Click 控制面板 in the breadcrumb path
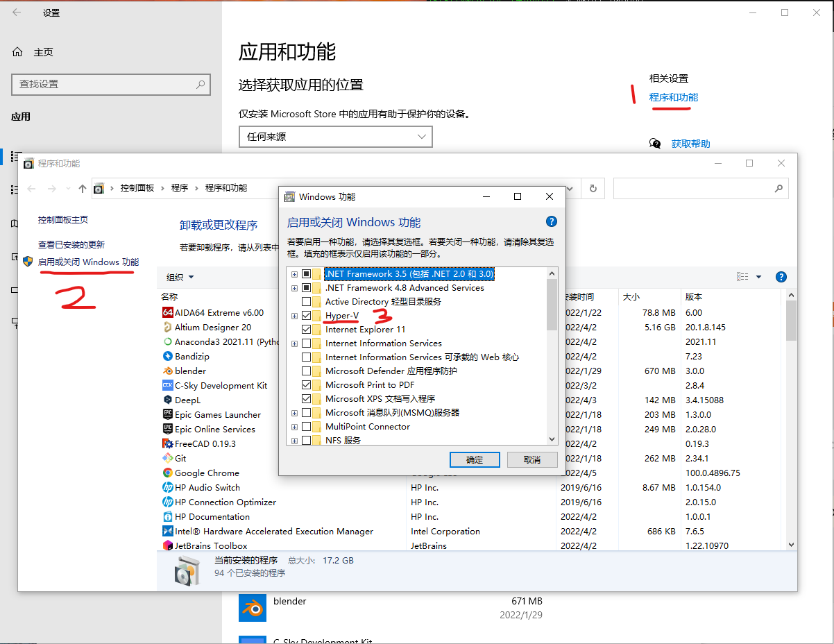834x644 pixels. pos(137,188)
